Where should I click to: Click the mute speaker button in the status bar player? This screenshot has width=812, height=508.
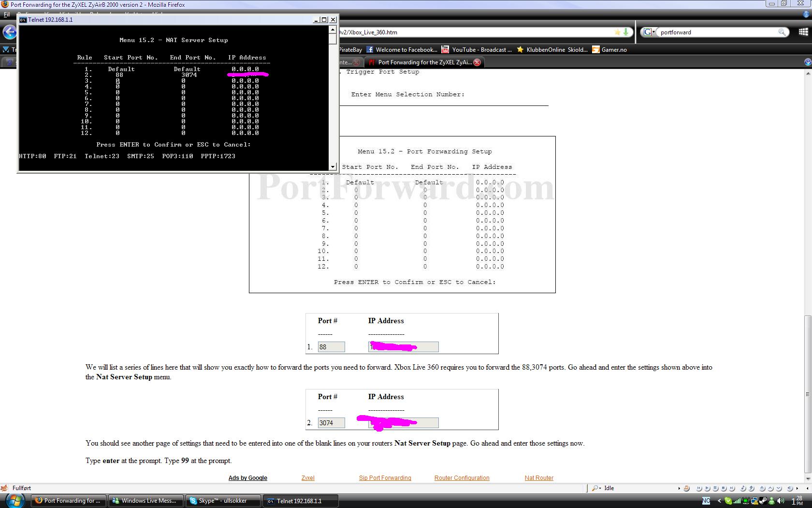[790, 488]
